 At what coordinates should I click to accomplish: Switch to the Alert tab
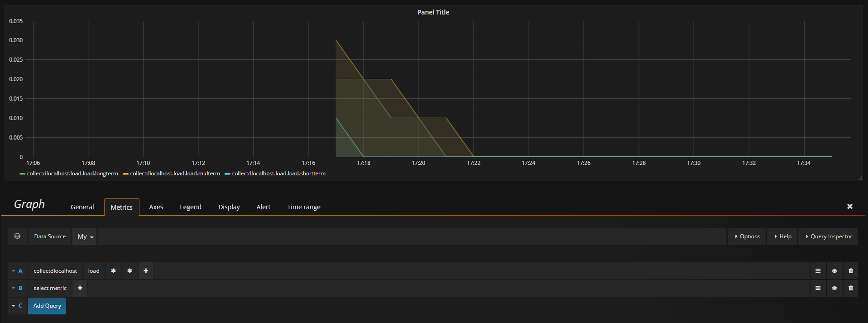tap(264, 207)
